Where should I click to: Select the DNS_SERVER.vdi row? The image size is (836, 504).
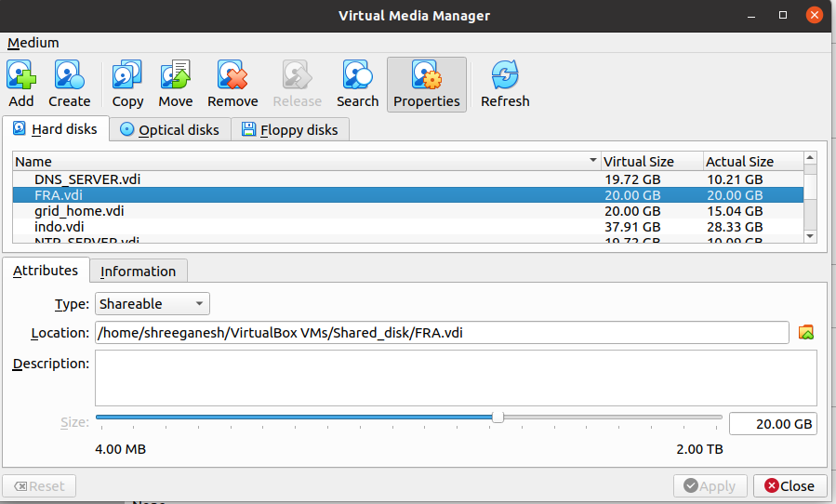[x=408, y=179]
